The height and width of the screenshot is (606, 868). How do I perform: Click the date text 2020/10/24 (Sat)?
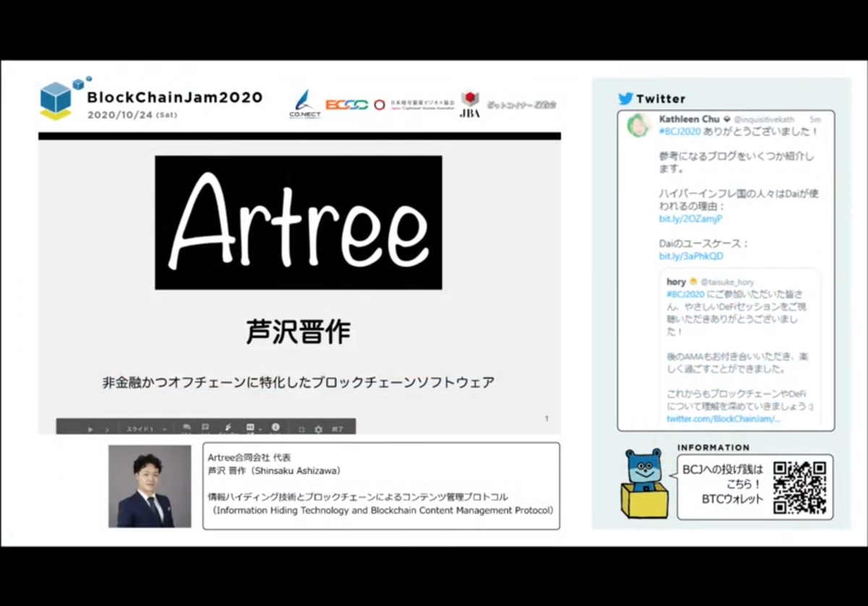point(132,115)
